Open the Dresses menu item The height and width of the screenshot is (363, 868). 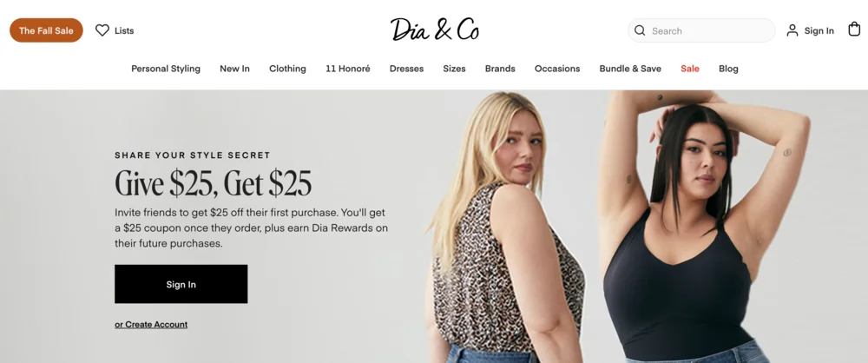(406, 69)
